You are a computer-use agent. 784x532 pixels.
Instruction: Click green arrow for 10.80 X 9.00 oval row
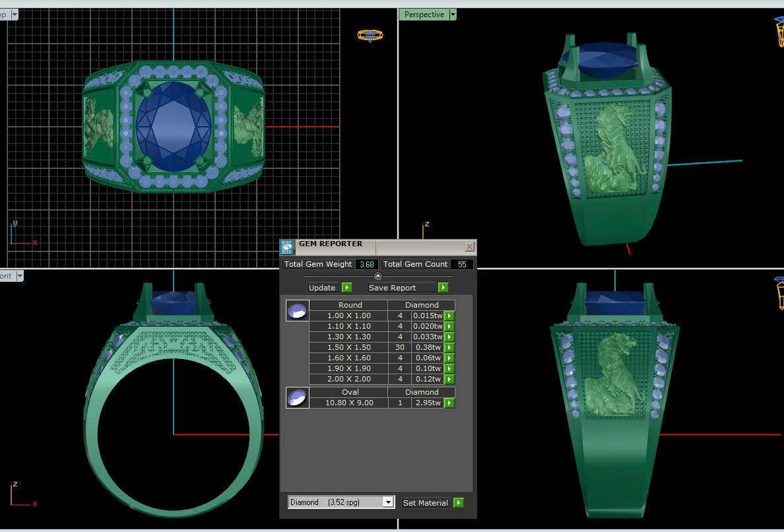tap(449, 403)
